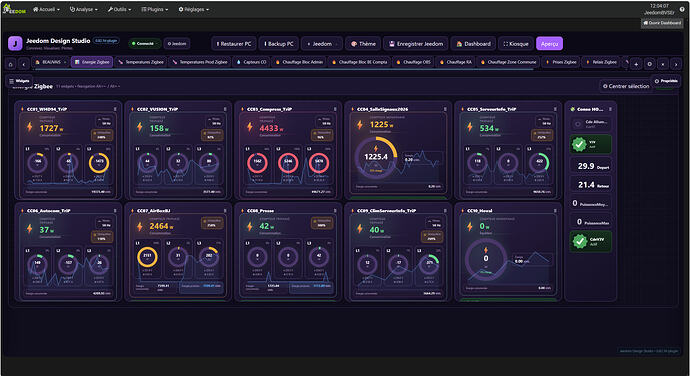690x376 pixels.
Task: Open the Analyse dropdown menu
Action: point(84,9)
